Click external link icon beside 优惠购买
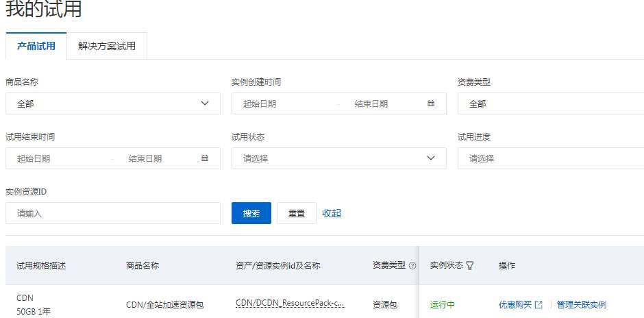This screenshot has width=644, height=318. click(538, 305)
